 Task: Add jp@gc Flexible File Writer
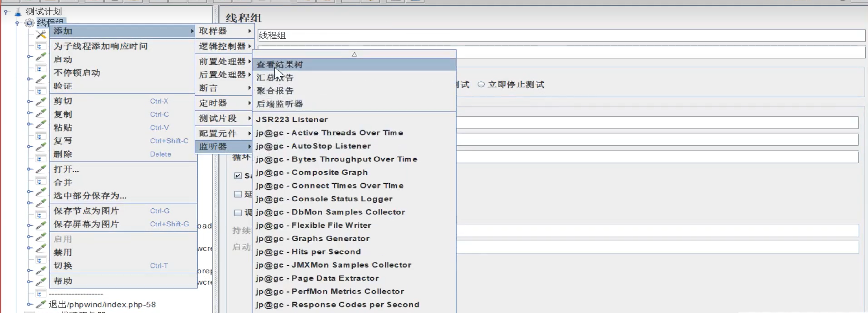354,225
